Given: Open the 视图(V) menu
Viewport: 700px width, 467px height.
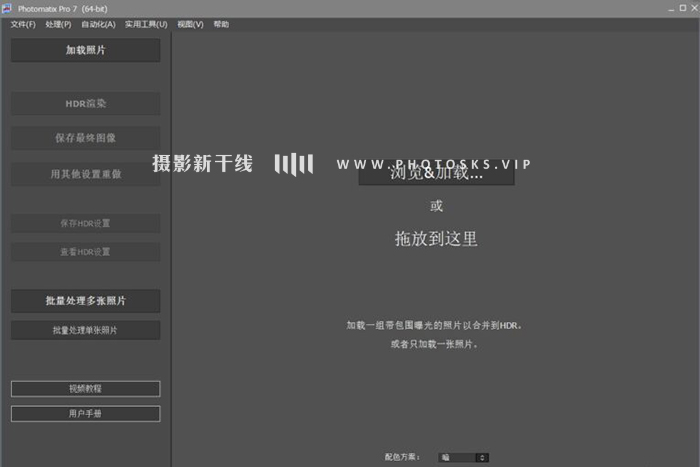Looking at the screenshot, I should click(x=190, y=24).
